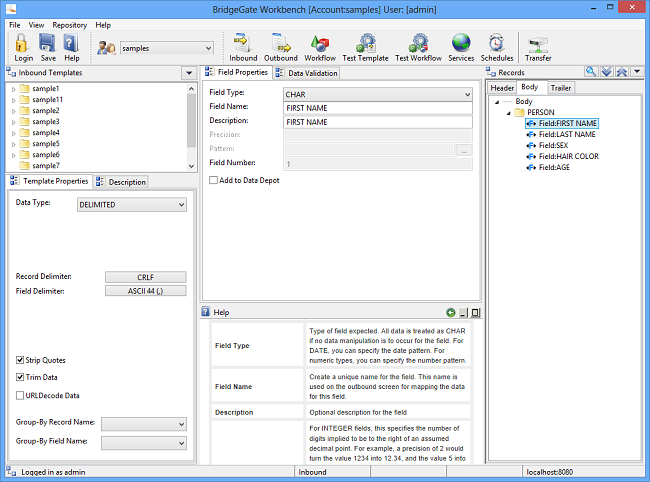This screenshot has width=650, height=482.
Task: Enable the URLDecode Data checkbox
Action: (x=20, y=395)
